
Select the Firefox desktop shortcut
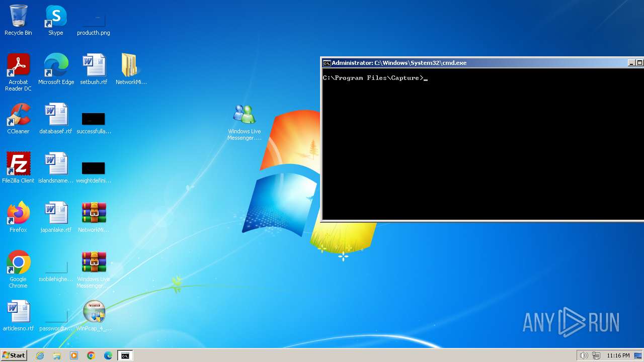[18, 217]
